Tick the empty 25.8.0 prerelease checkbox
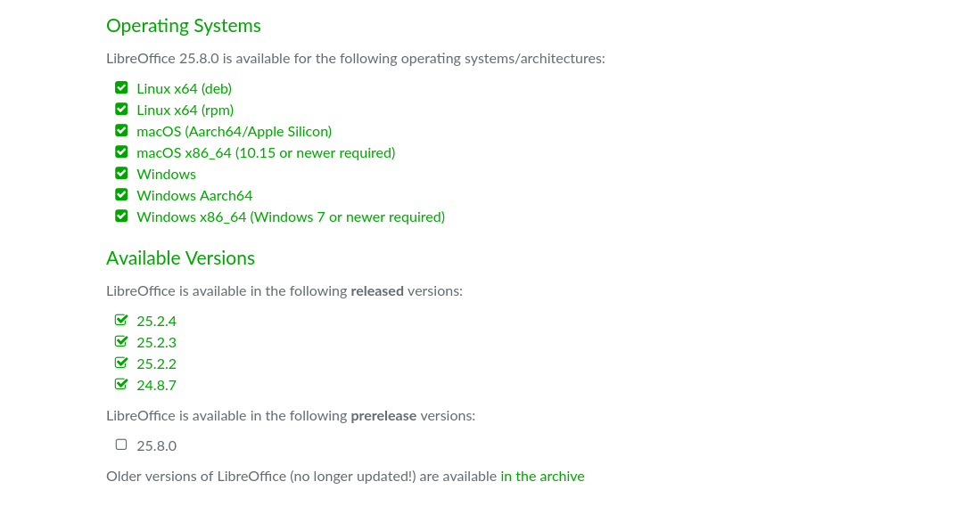Viewport: 980px width, 506px height. pyautogui.click(x=121, y=445)
